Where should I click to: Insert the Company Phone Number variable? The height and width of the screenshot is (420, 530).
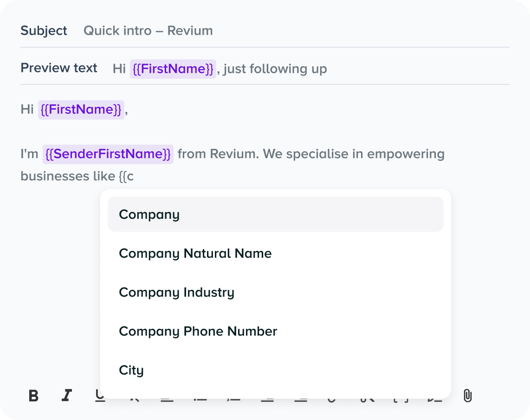pyautogui.click(x=276, y=331)
